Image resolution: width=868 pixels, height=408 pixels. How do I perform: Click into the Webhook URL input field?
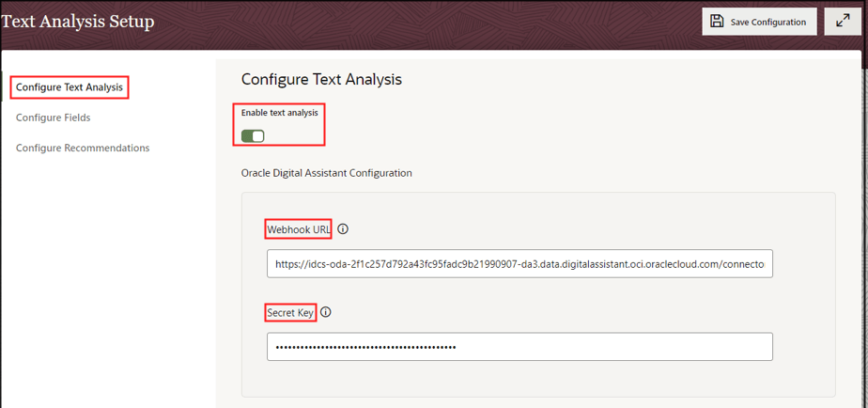pyautogui.click(x=519, y=263)
